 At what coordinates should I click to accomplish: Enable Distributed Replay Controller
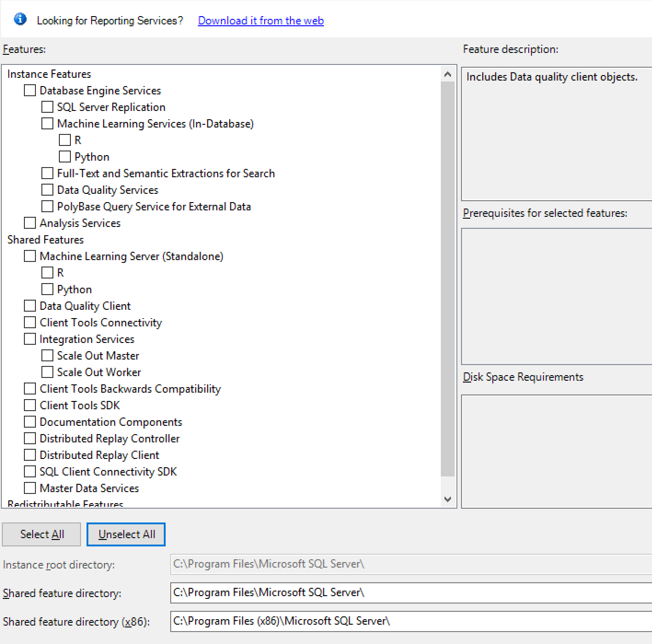point(30,438)
